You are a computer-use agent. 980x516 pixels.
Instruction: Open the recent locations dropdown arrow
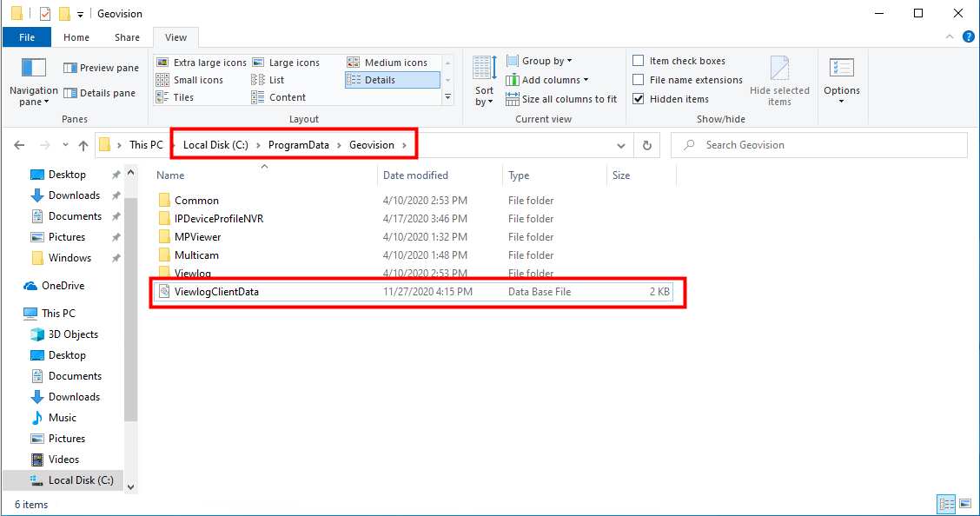(x=66, y=145)
